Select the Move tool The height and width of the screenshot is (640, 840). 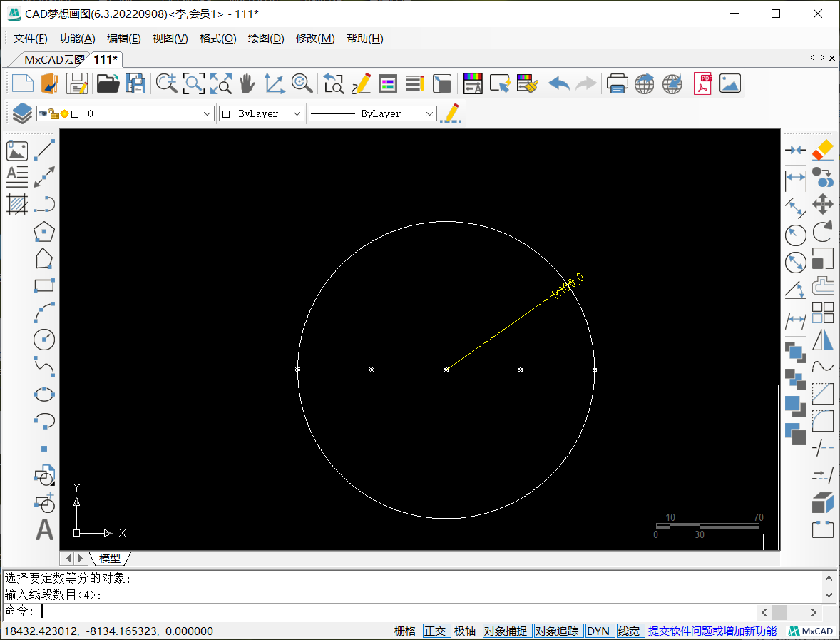point(823,204)
